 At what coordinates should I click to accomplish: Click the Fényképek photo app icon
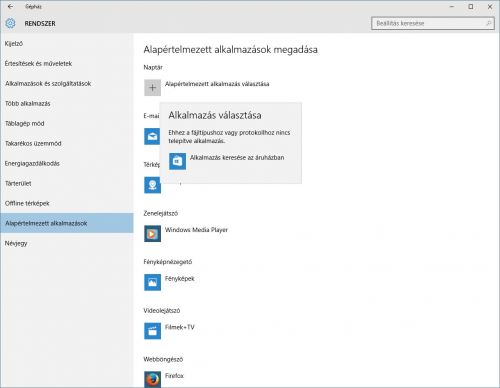[x=152, y=282]
